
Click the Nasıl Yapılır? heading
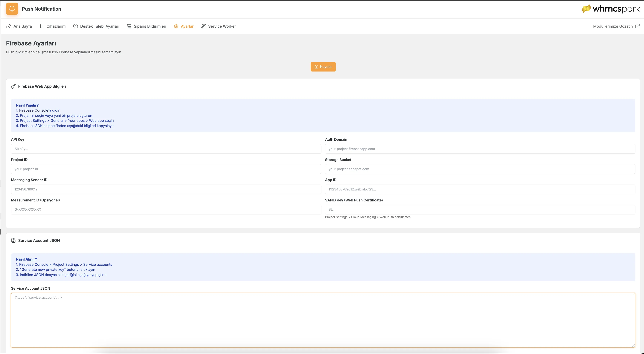click(27, 105)
